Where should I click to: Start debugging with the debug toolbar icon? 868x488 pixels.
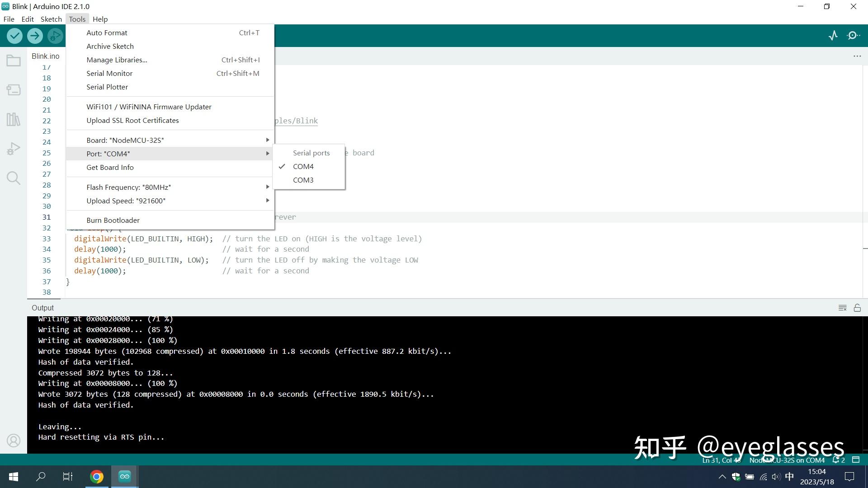pyautogui.click(x=55, y=36)
